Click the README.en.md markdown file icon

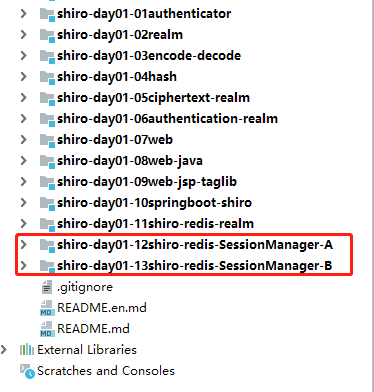pyautogui.click(x=46, y=308)
